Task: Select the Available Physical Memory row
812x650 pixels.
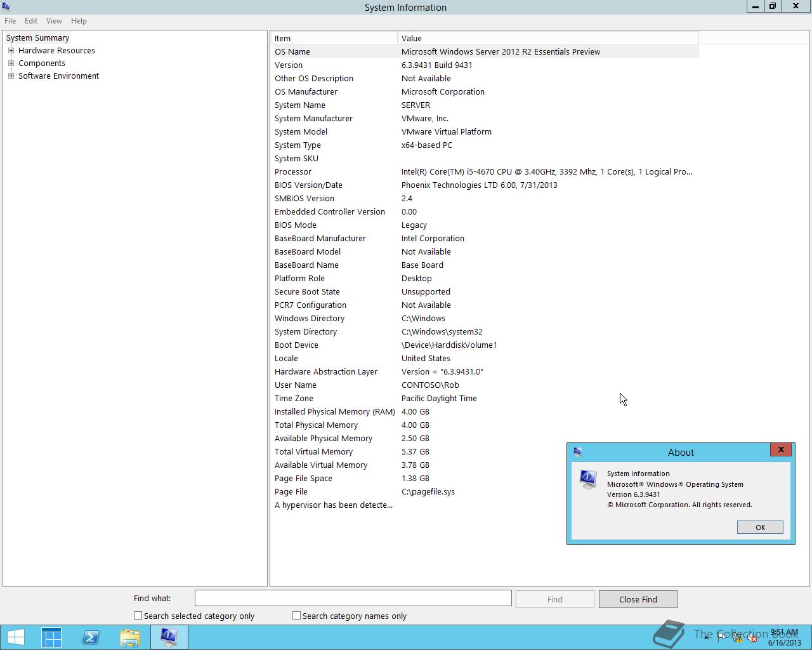Action: pyautogui.click(x=485, y=438)
